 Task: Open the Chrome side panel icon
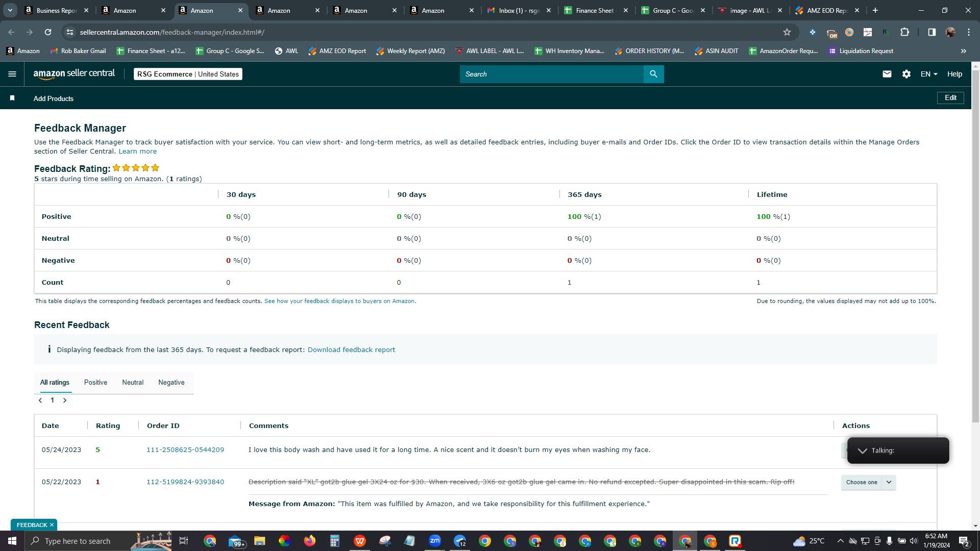tap(932, 32)
